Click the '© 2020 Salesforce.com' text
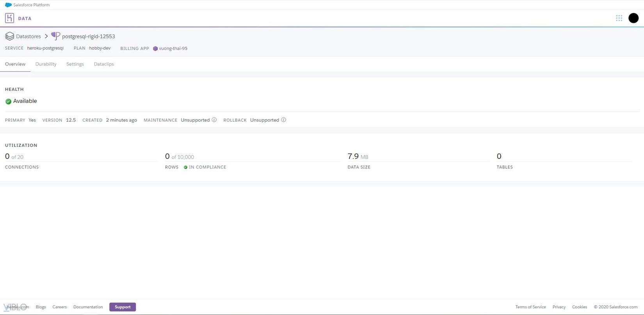644x315 pixels. click(x=616, y=307)
